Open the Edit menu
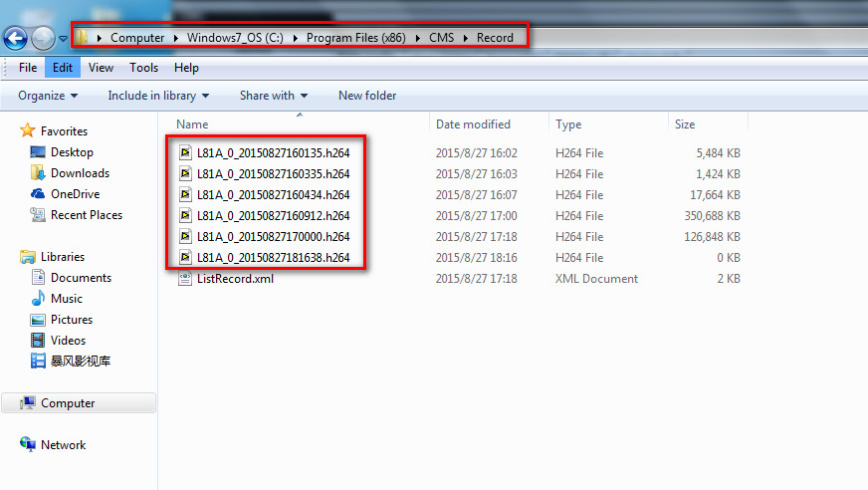Viewport: 868px width, 490px height. coord(63,68)
